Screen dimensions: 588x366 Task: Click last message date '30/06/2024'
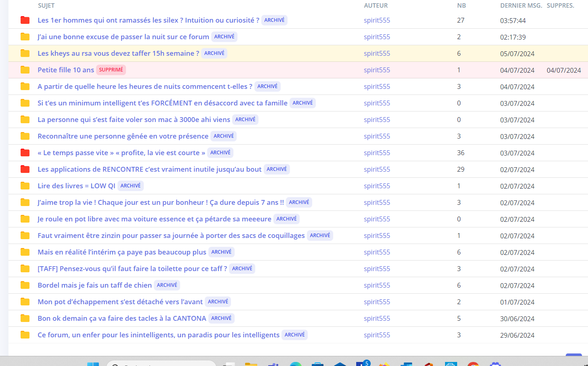pos(517,319)
